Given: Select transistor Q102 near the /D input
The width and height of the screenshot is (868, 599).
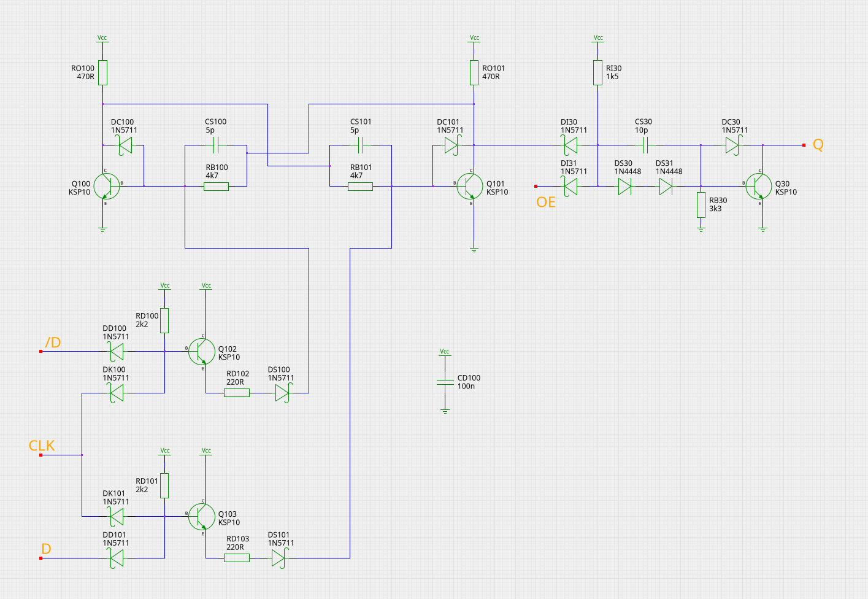Looking at the screenshot, I should click(202, 351).
